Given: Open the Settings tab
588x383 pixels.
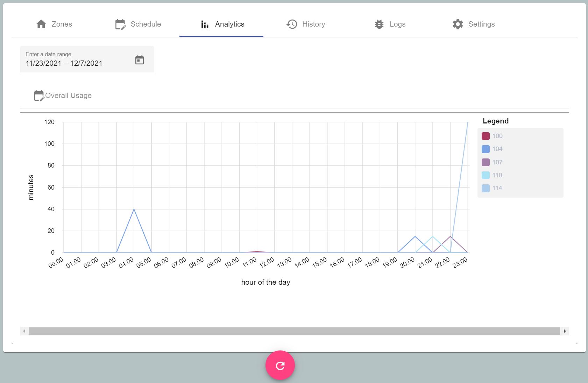Looking at the screenshot, I should click(x=473, y=24).
